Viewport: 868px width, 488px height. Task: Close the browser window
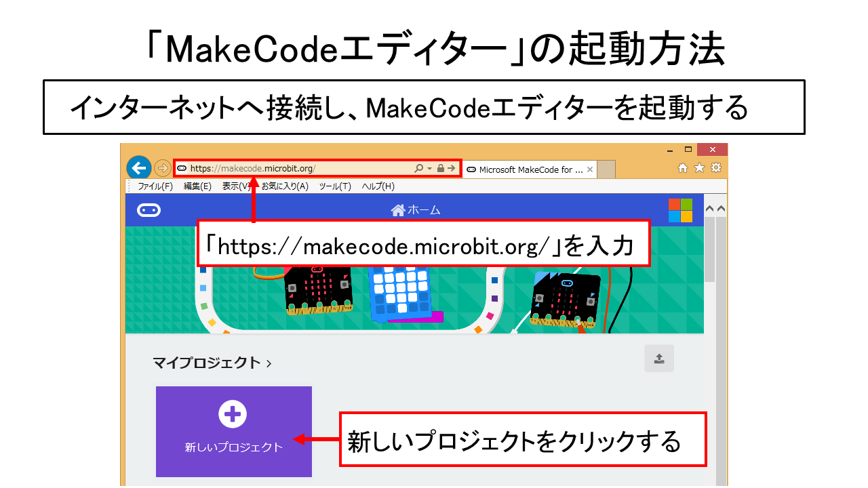(x=712, y=150)
